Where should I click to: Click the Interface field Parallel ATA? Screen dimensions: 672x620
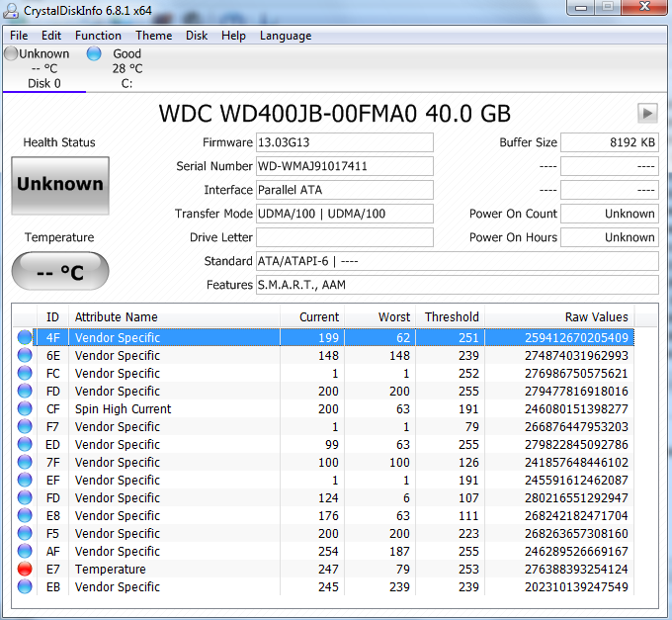click(345, 190)
